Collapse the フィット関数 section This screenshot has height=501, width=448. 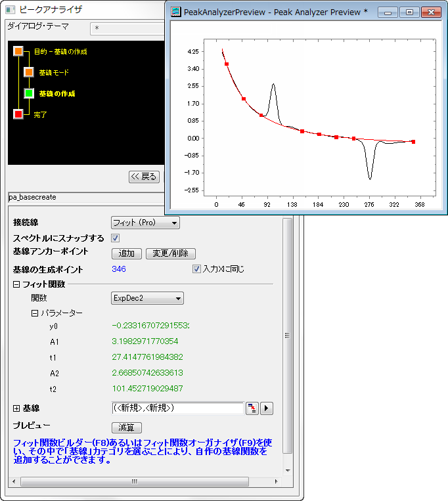pyautogui.click(x=16, y=284)
